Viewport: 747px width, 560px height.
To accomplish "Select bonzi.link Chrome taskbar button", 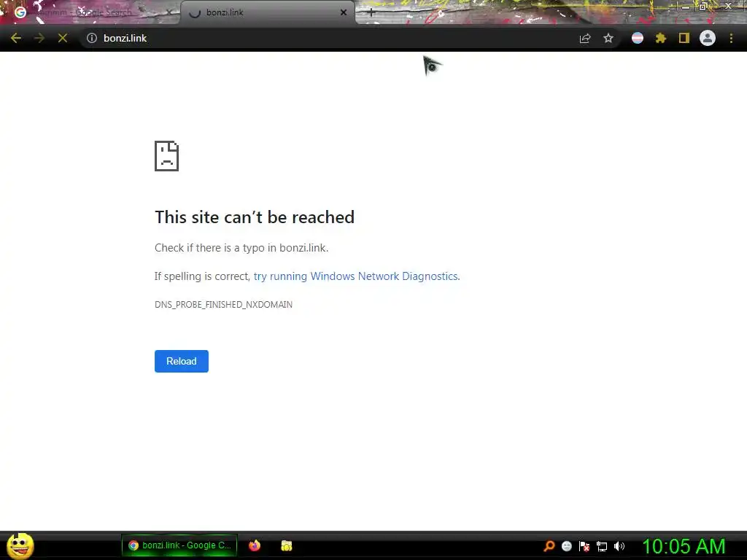I will click(x=179, y=545).
